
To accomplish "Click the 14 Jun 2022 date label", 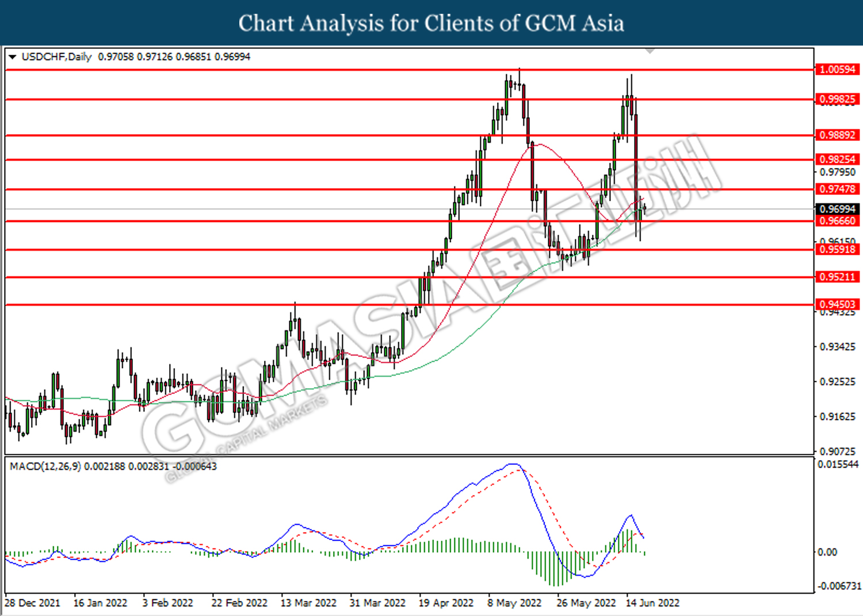I will [x=652, y=603].
